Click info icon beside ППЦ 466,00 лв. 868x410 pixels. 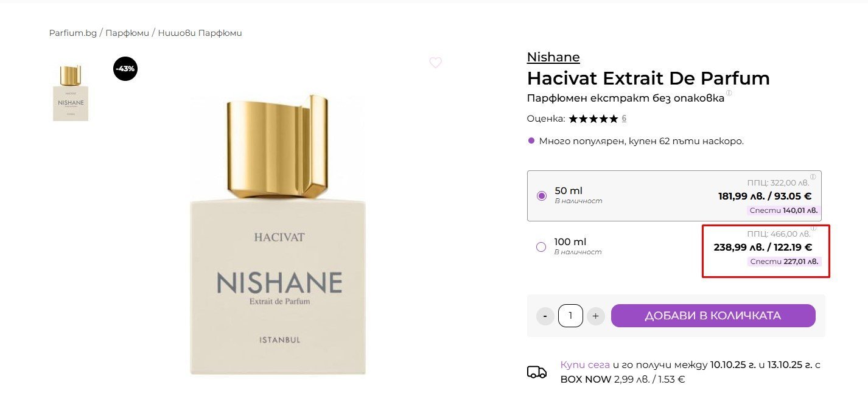click(x=813, y=228)
